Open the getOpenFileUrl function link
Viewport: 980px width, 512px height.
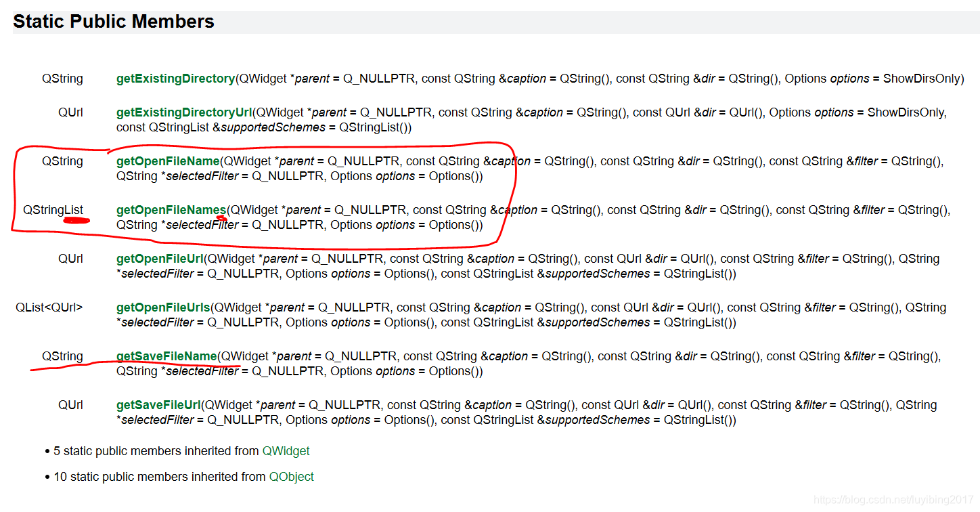coord(160,259)
